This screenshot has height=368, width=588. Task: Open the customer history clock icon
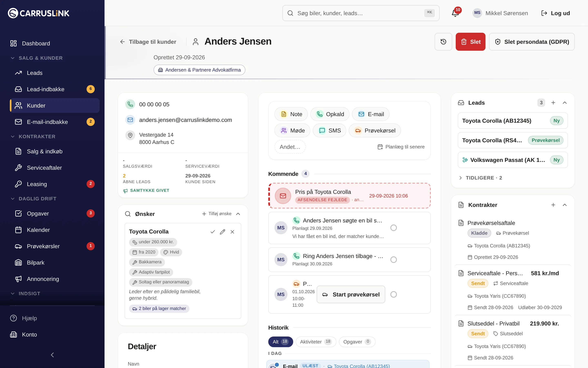(443, 42)
